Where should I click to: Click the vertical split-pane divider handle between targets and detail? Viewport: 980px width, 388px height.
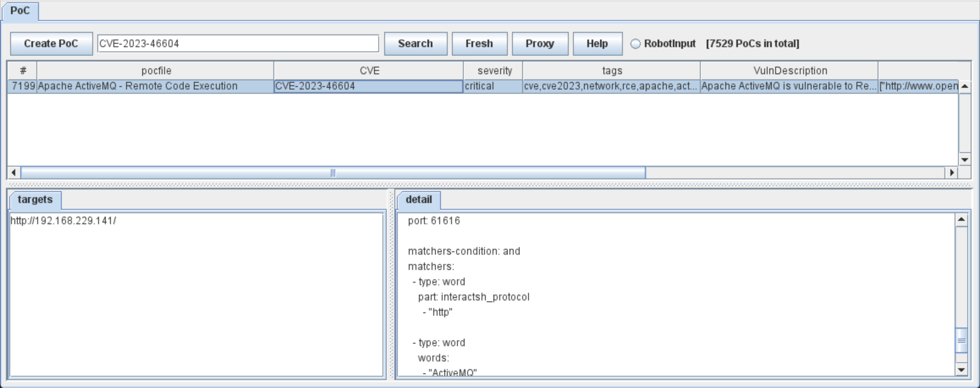(x=391, y=285)
